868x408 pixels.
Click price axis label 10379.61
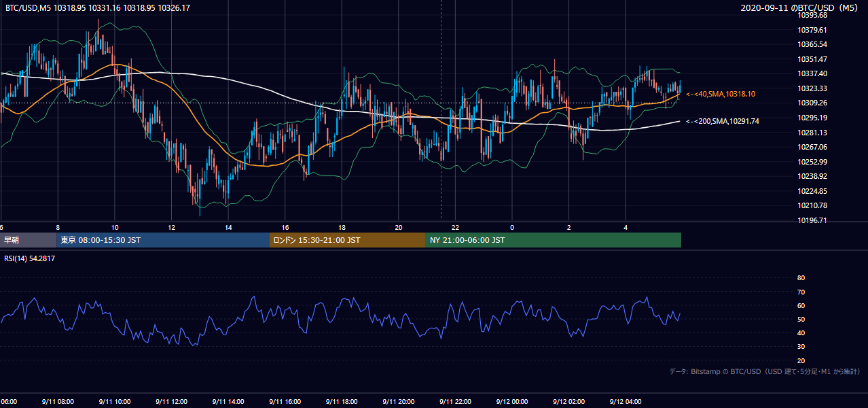point(812,30)
